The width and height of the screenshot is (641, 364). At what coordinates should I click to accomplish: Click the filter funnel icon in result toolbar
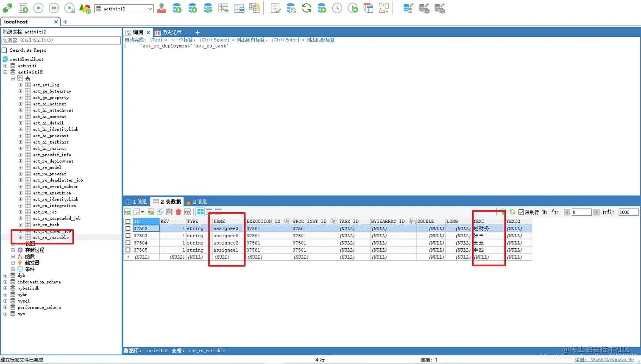pyautogui.click(x=503, y=212)
